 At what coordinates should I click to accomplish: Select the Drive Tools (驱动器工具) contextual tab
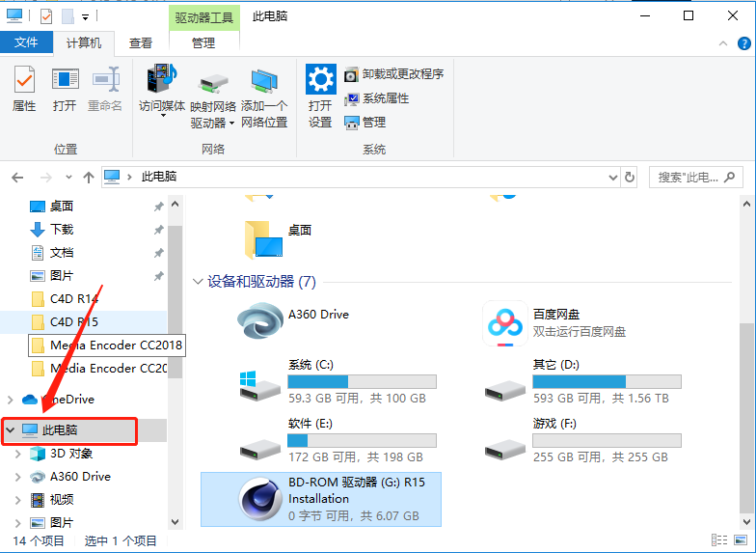coord(204,17)
